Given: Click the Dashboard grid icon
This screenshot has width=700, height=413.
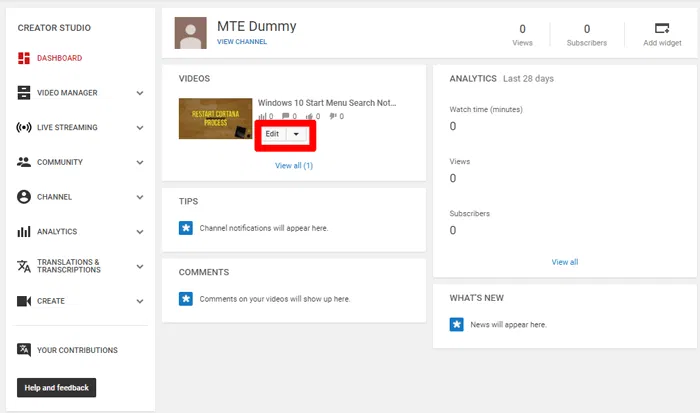Looking at the screenshot, I should coord(24,58).
